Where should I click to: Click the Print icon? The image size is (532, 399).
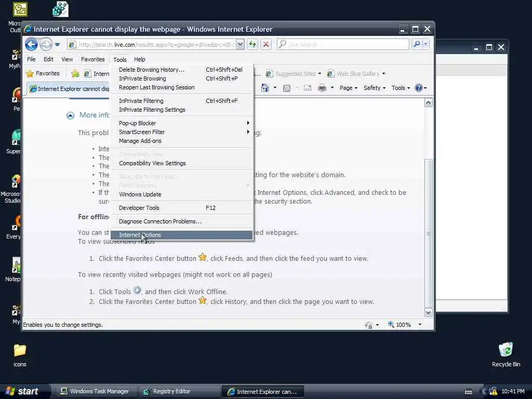322,88
